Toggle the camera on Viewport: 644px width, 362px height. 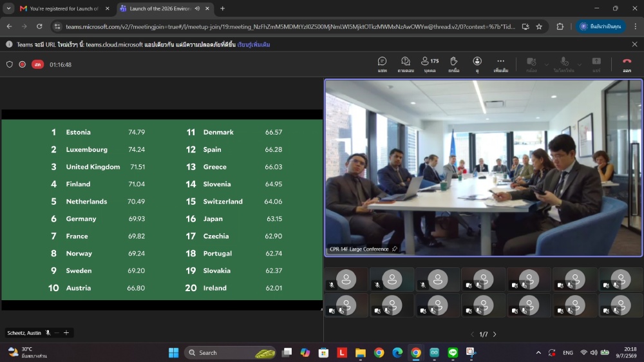coord(531,64)
